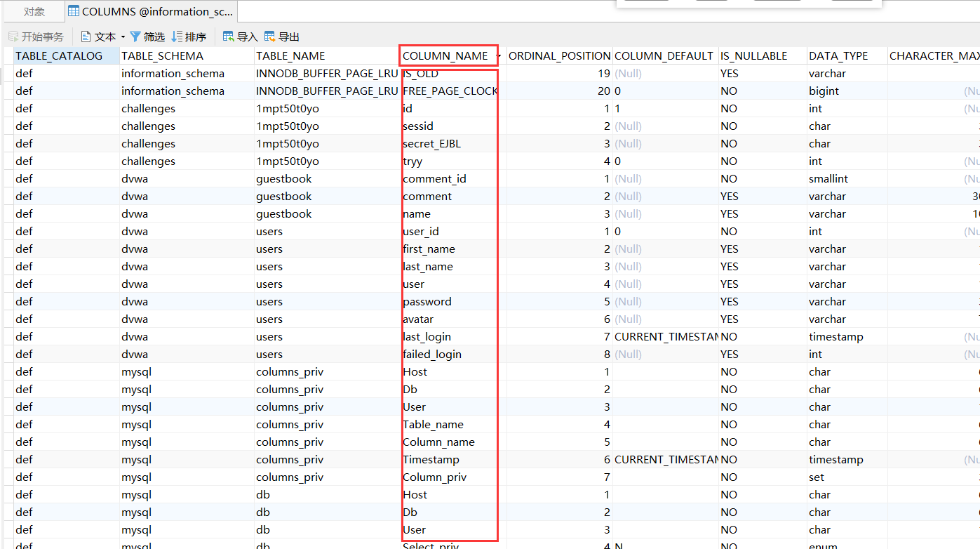
Task: Click the TABLE_NAME column header
Action: tap(327, 56)
